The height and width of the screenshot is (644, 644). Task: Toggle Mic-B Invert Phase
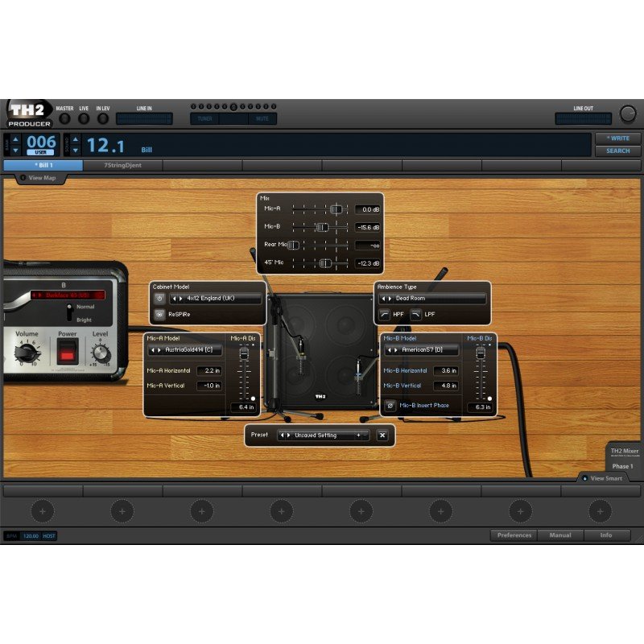(x=390, y=406)
